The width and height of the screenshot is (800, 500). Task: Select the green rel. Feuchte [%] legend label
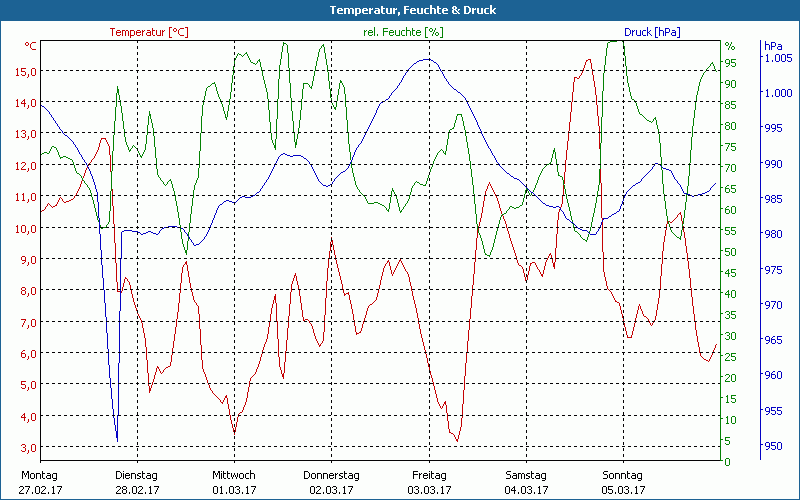tap(403, 32)
